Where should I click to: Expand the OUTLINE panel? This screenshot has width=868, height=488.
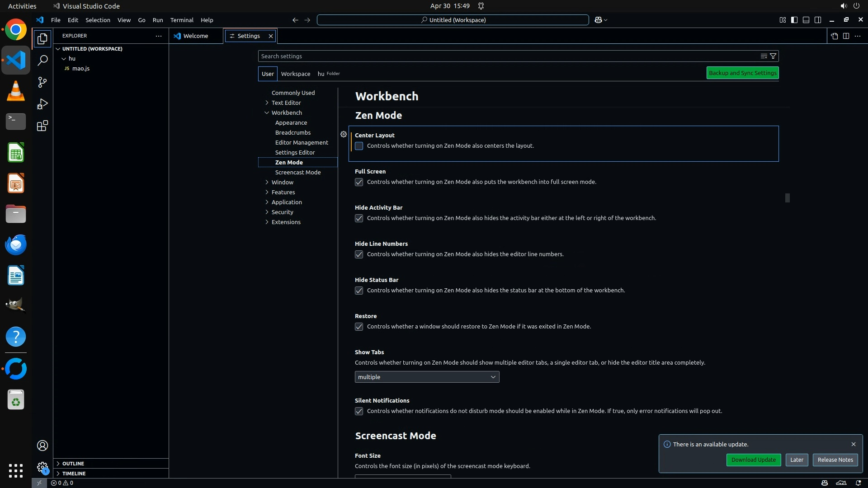[73, 464]
